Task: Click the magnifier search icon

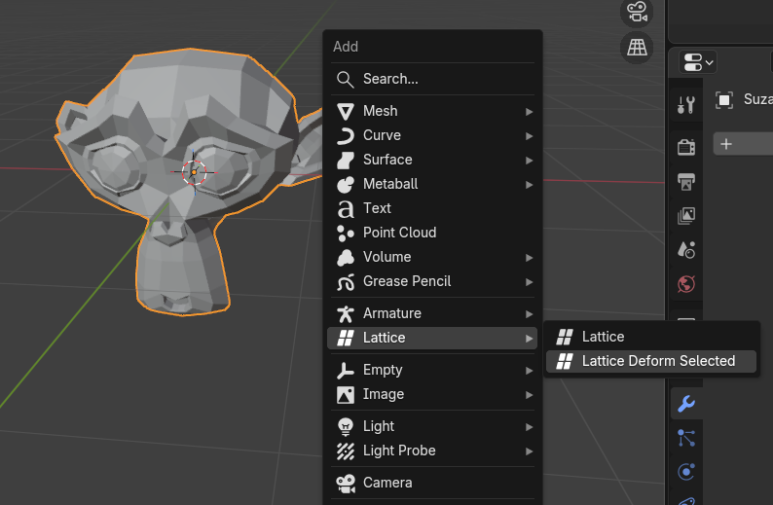Action: 345,79
